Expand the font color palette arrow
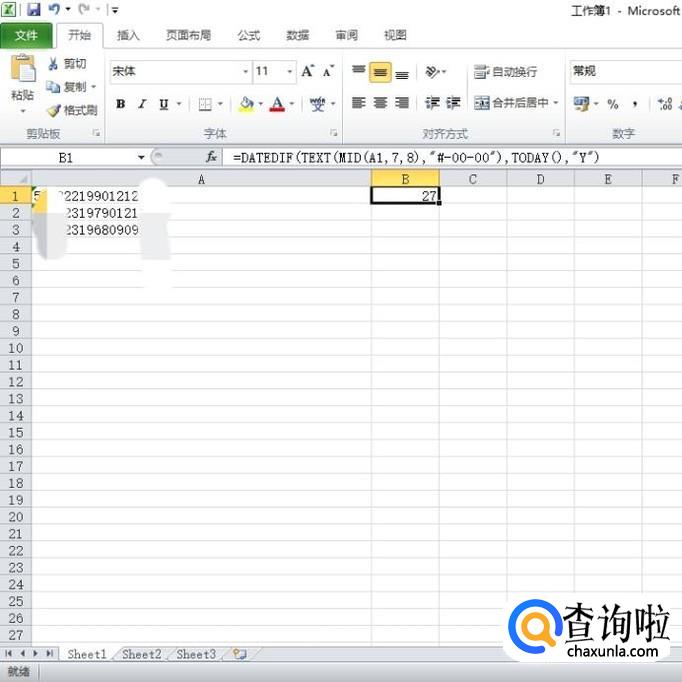Screen dimensions: 682x682 pos(292,104)
